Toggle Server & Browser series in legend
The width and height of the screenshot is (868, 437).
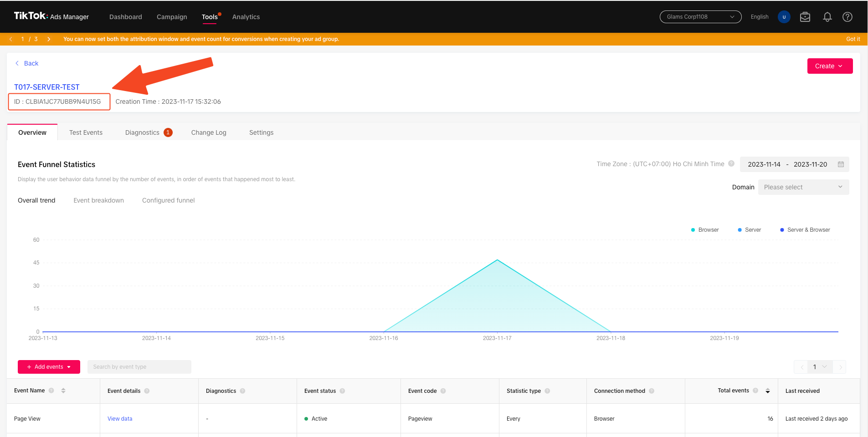[805, 230]
